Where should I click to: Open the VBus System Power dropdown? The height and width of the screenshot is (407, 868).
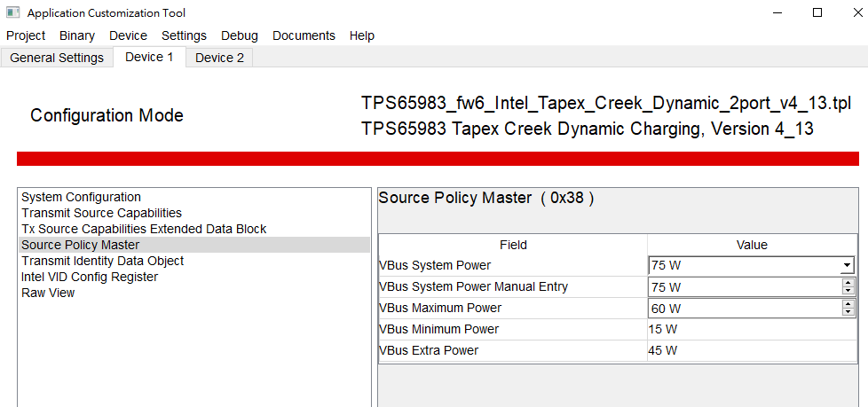tap(847, 266)
